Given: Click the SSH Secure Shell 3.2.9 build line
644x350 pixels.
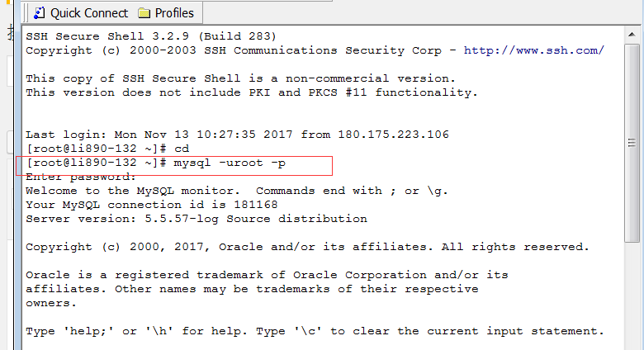Looking at the screenshot, I should (x=151, y=36).
